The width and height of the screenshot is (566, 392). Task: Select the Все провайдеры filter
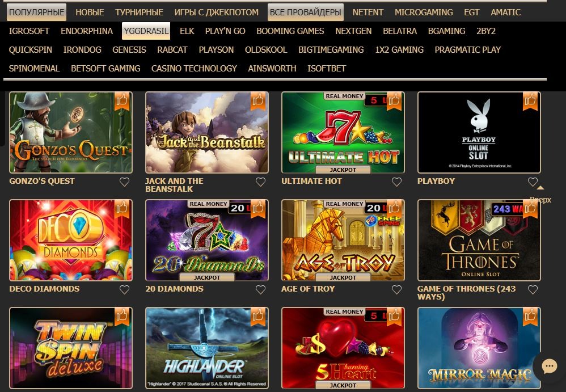click(x=305, y=12)
